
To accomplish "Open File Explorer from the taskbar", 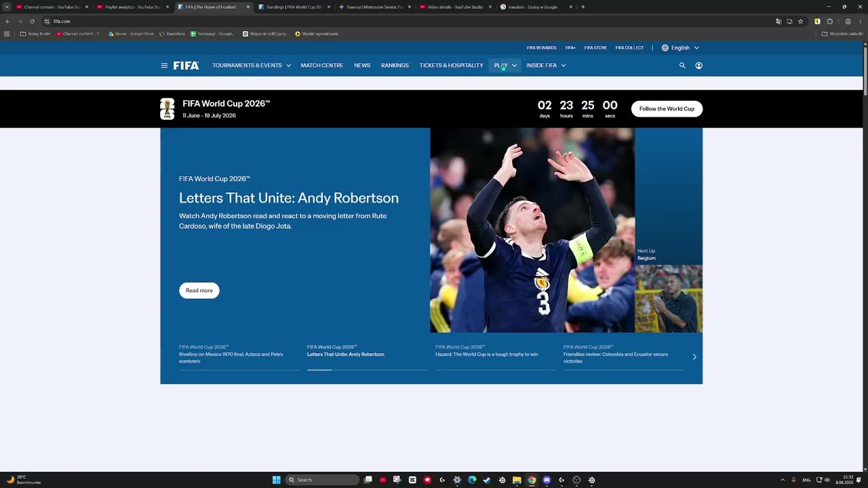I will (x=517, y=480).
